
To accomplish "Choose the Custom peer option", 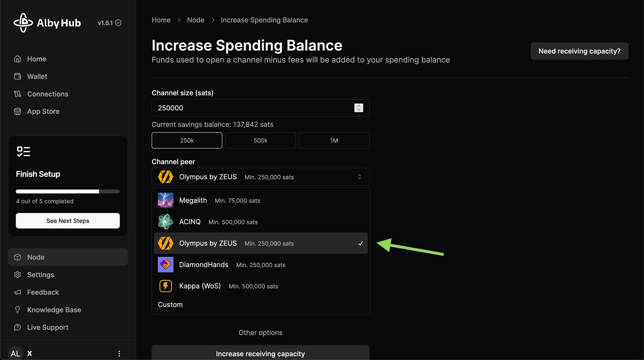I will [x=170, y=305].
